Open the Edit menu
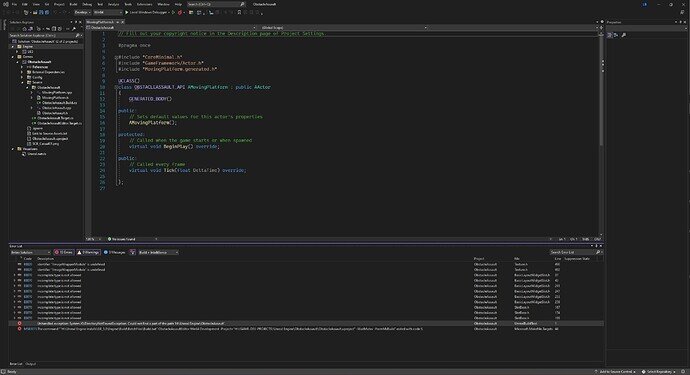 pyautogui.click(x=25, y=4)
